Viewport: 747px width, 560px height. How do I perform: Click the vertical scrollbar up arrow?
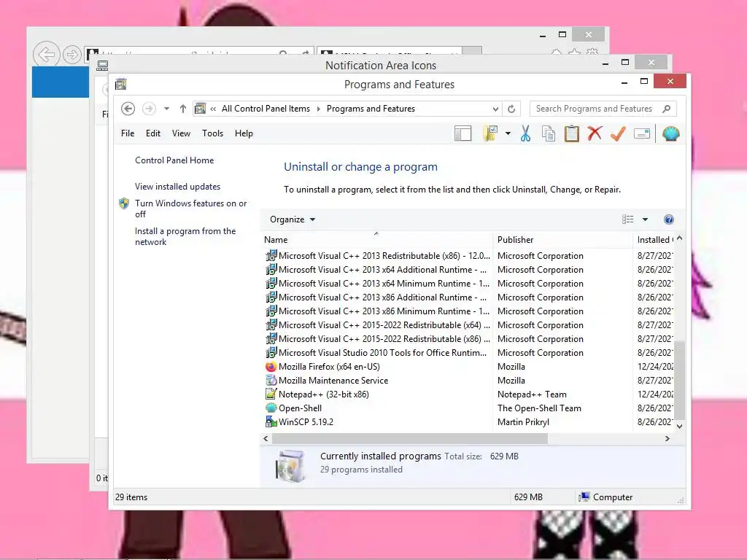tap(680, 238)
